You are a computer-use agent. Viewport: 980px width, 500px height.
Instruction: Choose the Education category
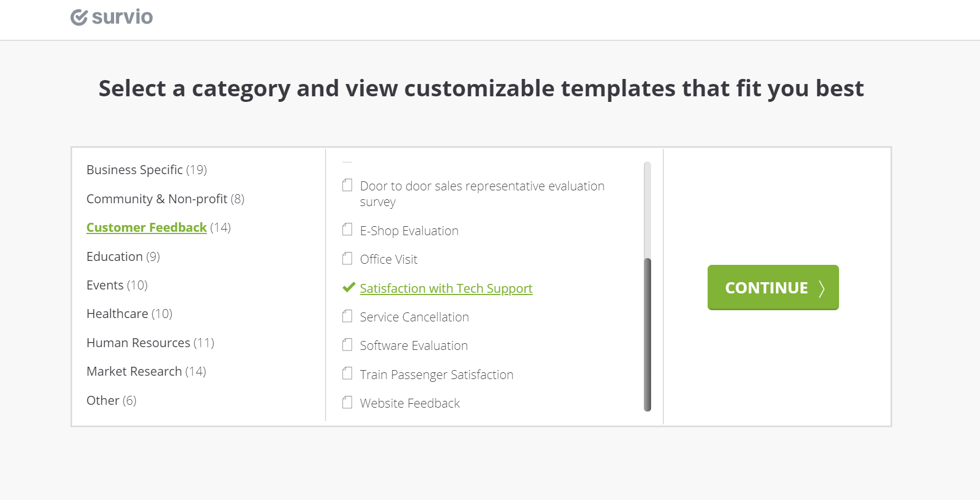115,256
